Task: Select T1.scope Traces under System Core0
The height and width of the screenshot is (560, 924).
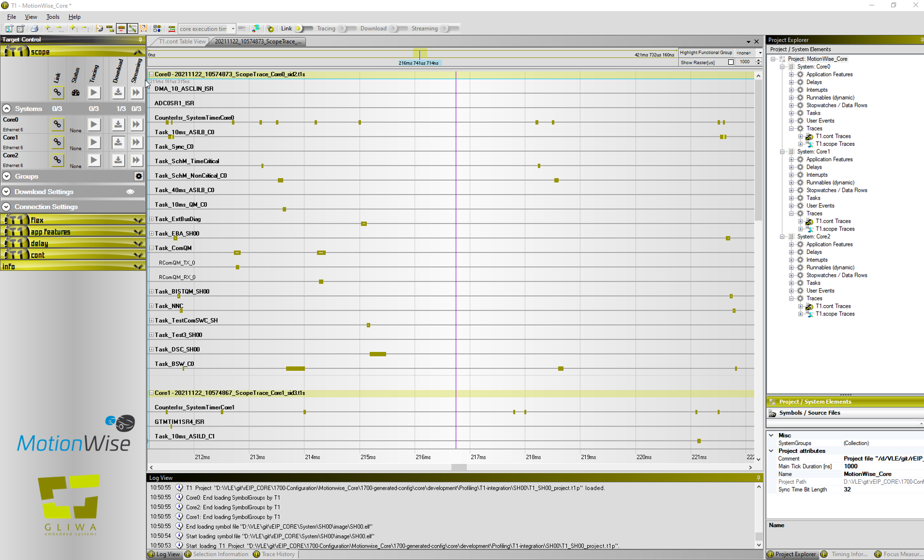Action: point(835,144)
